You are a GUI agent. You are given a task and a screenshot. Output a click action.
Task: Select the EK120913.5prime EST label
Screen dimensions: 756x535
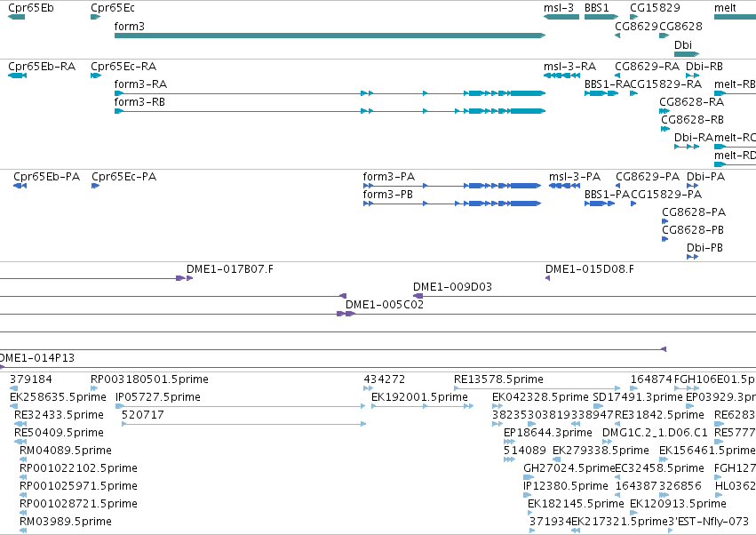(x=678, y=504)
